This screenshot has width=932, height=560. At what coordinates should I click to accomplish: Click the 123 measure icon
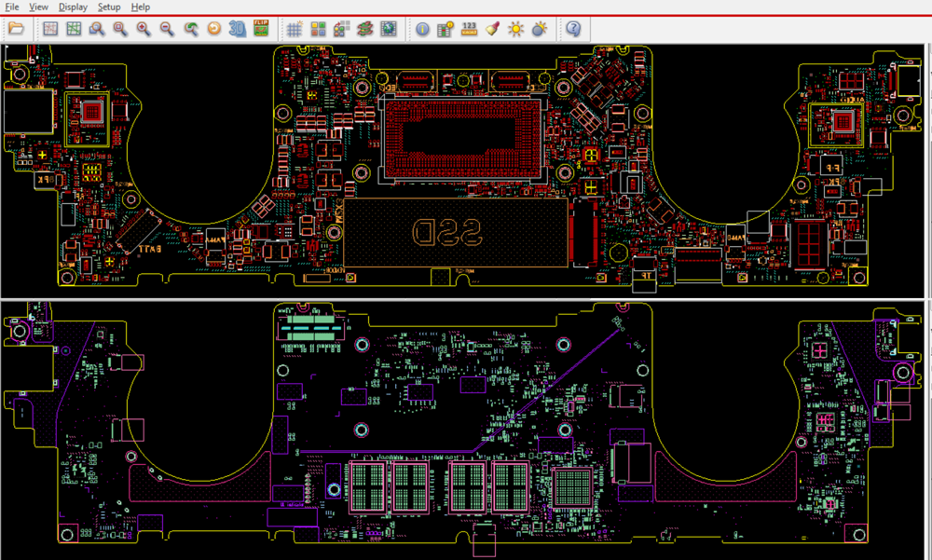click(x=469, y=29)
